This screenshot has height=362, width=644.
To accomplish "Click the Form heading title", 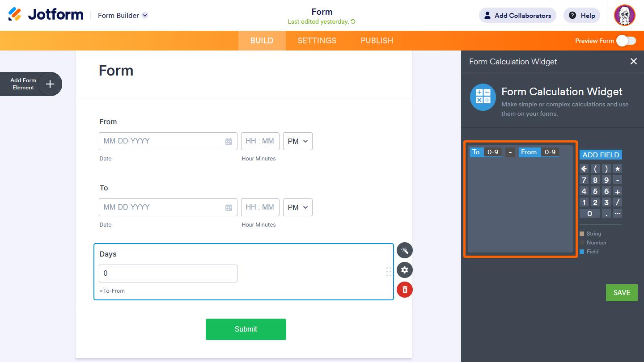I will (116, 71).
